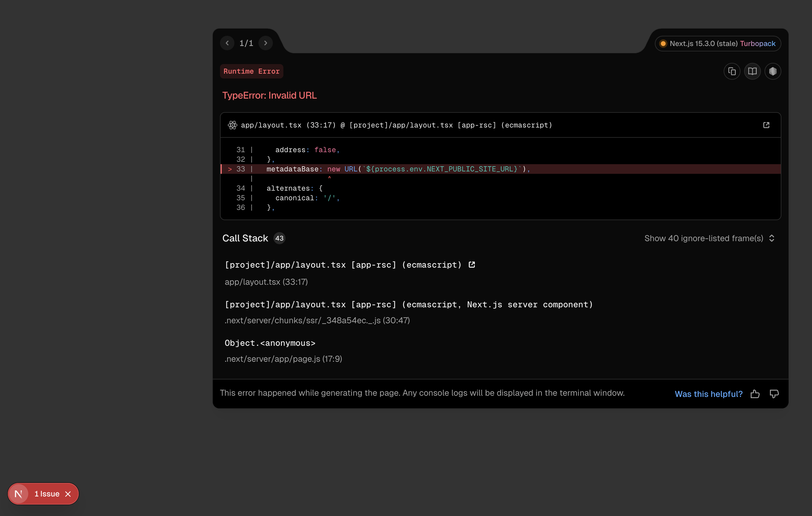
Task: Click .next/server/app/page.js (17:9) location
Action: (x=283, y=359)
